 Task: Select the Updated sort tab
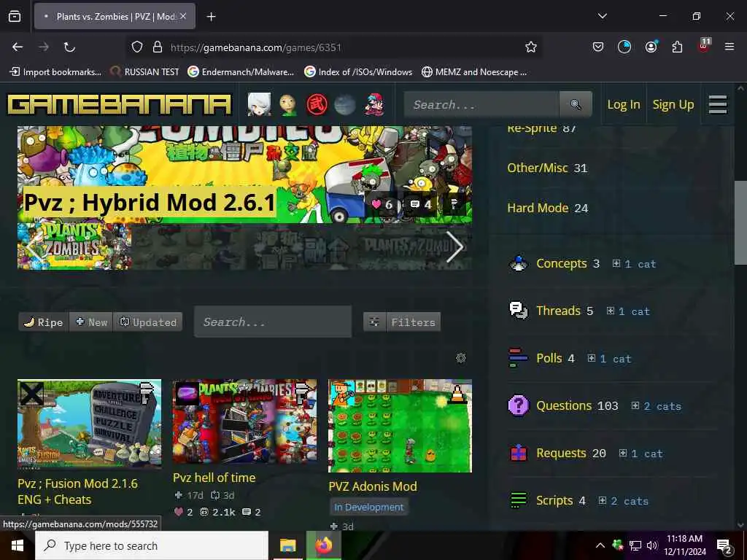coord(147,322)
